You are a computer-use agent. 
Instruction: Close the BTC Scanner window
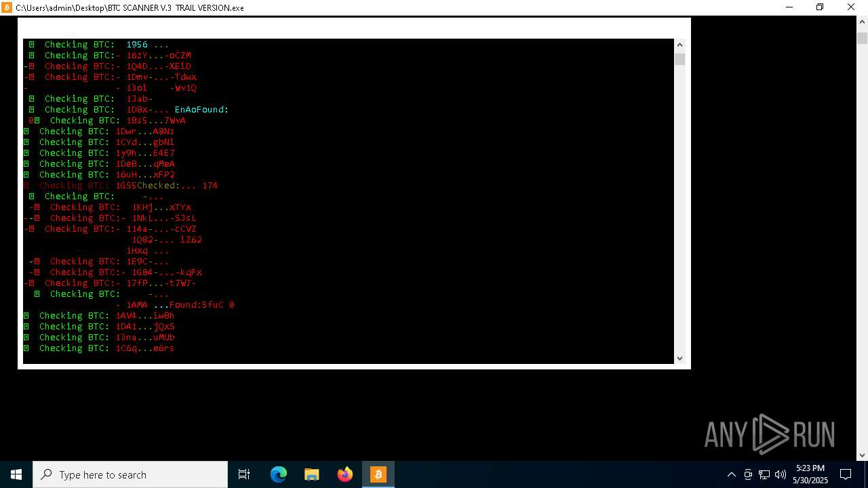(x=852, y=7)
